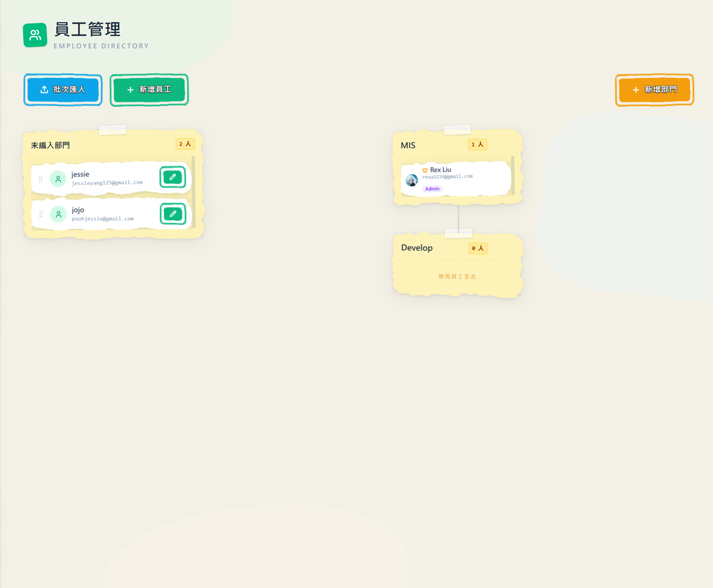Select the name jojo

(x=78, y=210)
